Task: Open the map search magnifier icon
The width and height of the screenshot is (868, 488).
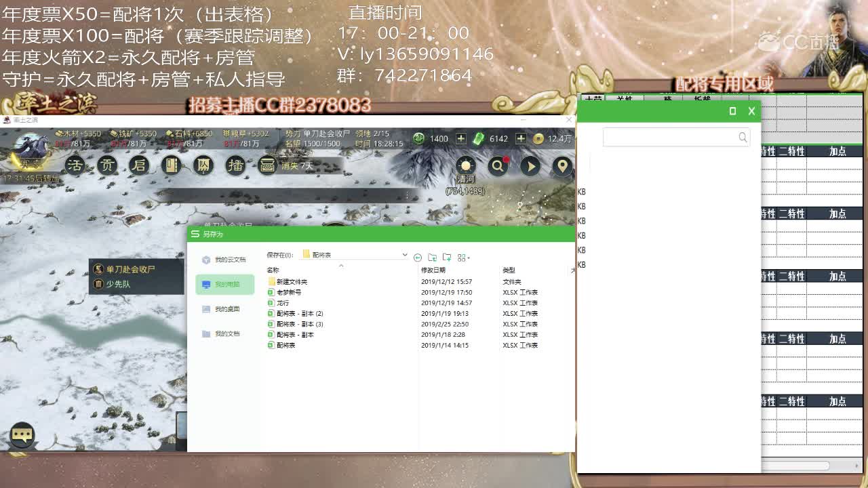Action: click(498, 166)
